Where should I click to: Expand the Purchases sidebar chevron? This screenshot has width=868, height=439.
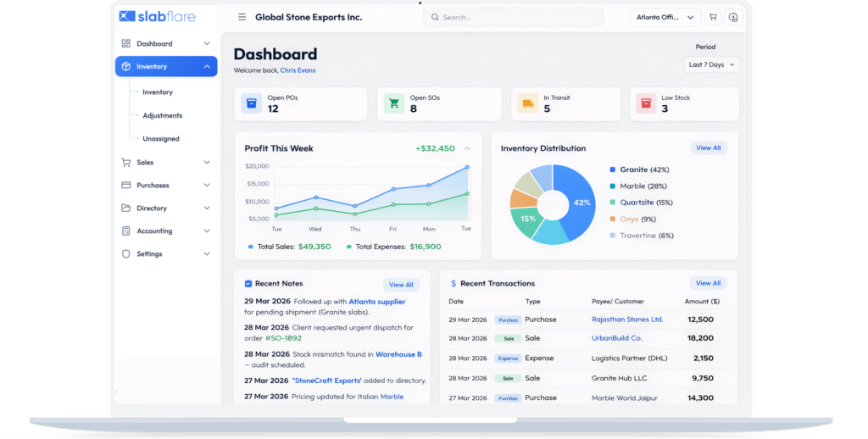pos(207,185)
